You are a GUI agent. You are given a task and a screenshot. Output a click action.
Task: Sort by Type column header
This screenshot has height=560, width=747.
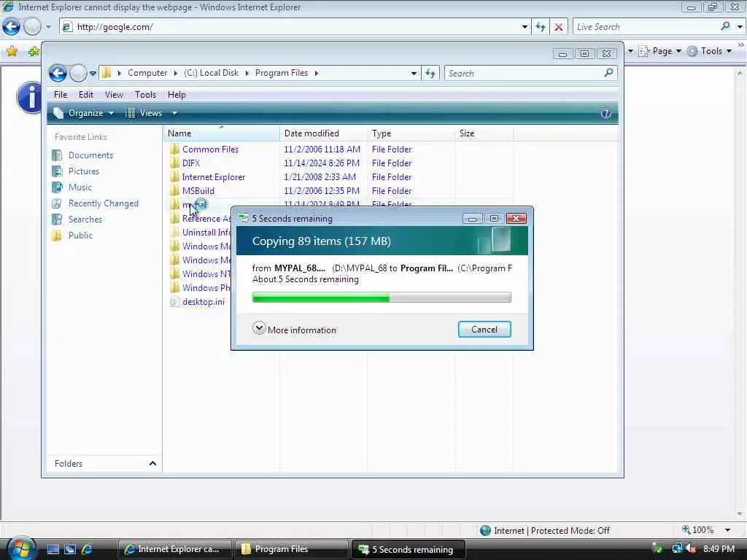click(411, 133)
